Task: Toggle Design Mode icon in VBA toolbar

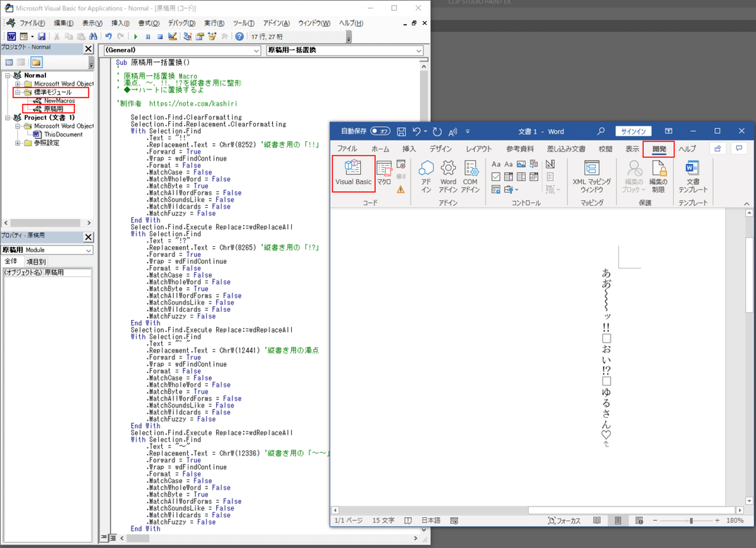Action: coord(173,37)
